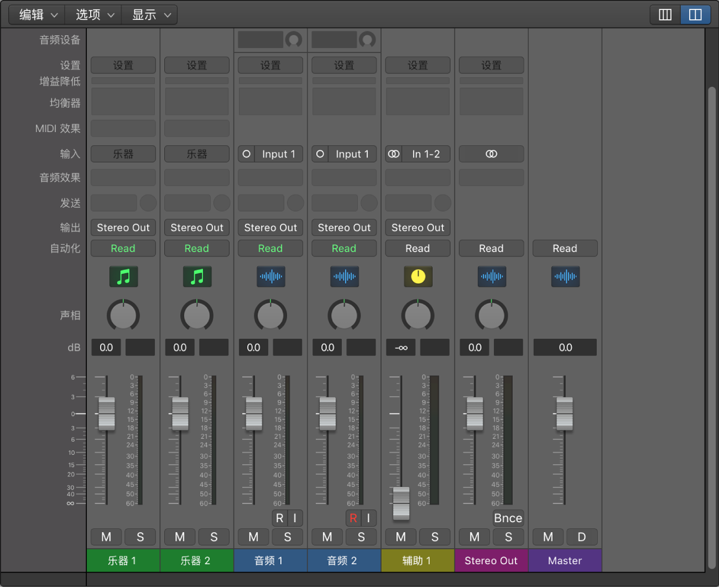This screenshot has height=588, width=719.
Task: Click the 辅助 1 send level knob
Action: point(443,203)
